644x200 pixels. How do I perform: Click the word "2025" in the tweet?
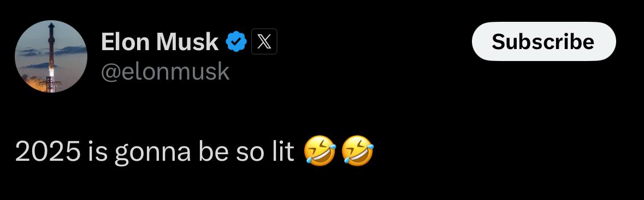pyautogui.click(x=48, y=151)
